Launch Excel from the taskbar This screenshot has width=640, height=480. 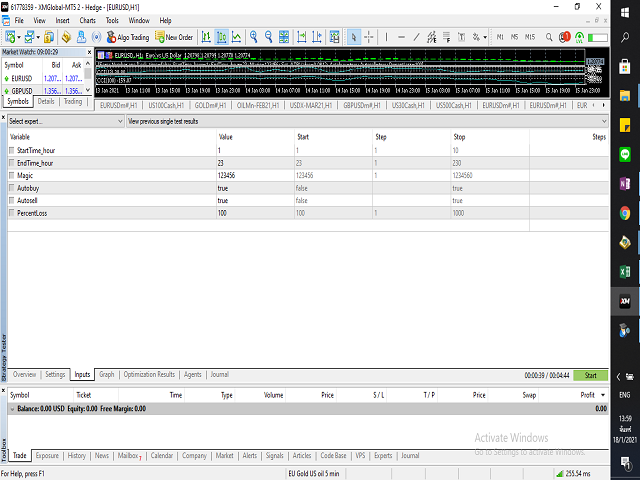(x=624, y=270)
